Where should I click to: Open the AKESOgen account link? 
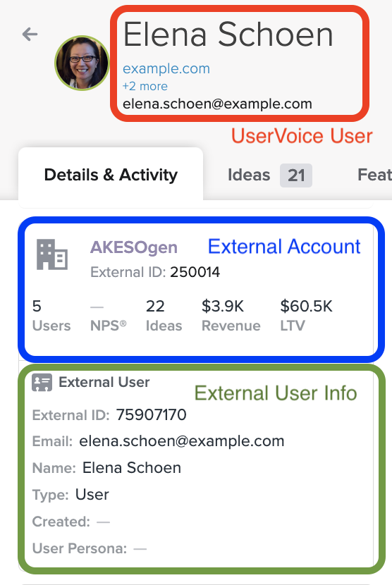[134, 247]
